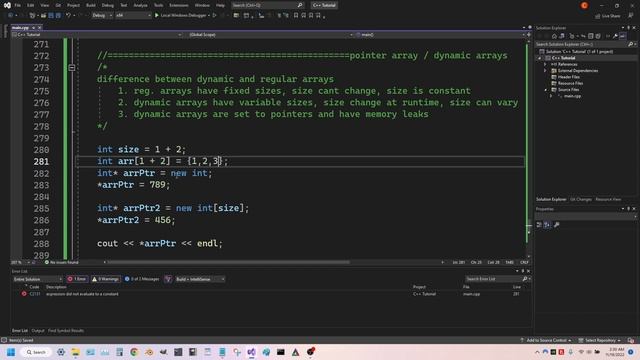Open the Build menu
Viewport: 640px width, 360px height.
pos(91,5)
